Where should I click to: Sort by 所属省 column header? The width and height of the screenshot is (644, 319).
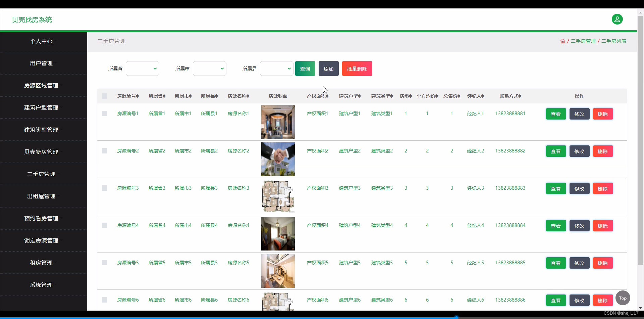pos(157,96)
